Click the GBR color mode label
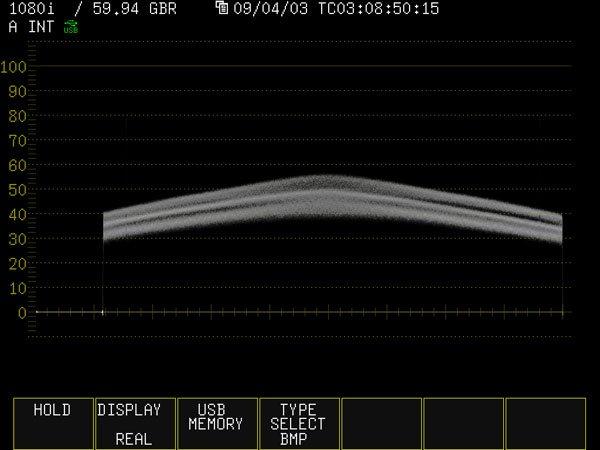 (163, 8)
